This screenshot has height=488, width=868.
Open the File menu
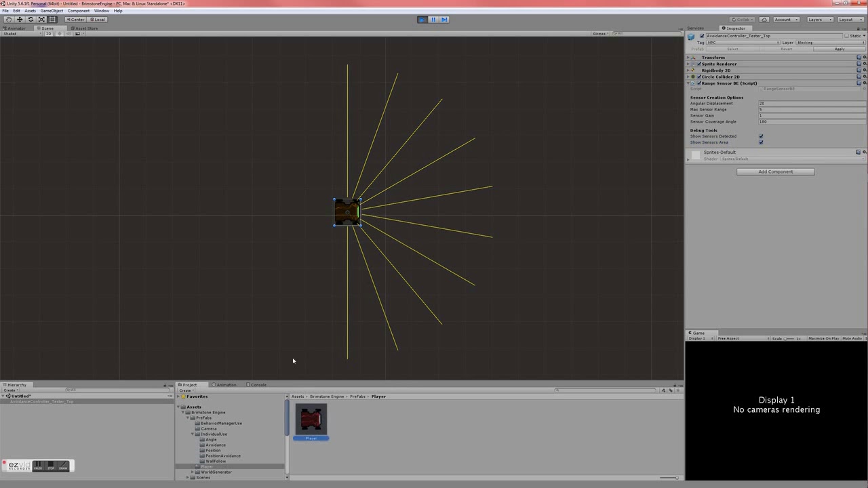[5, 11]
